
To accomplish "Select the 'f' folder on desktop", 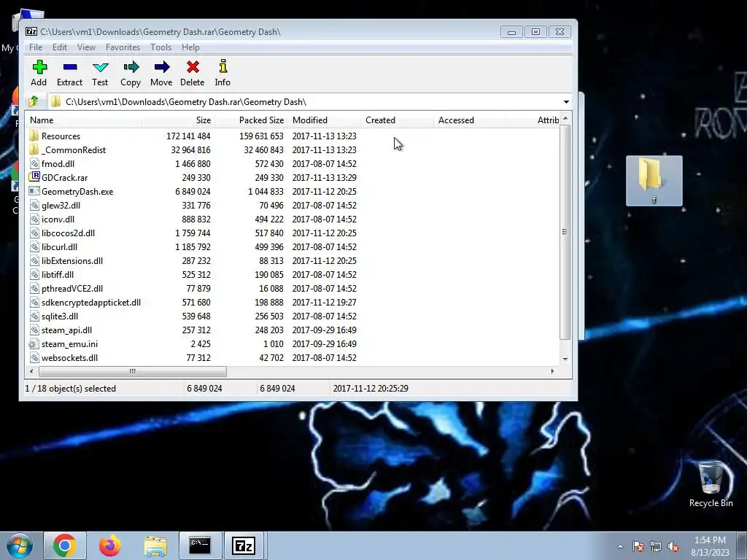I will coord(654,181).
